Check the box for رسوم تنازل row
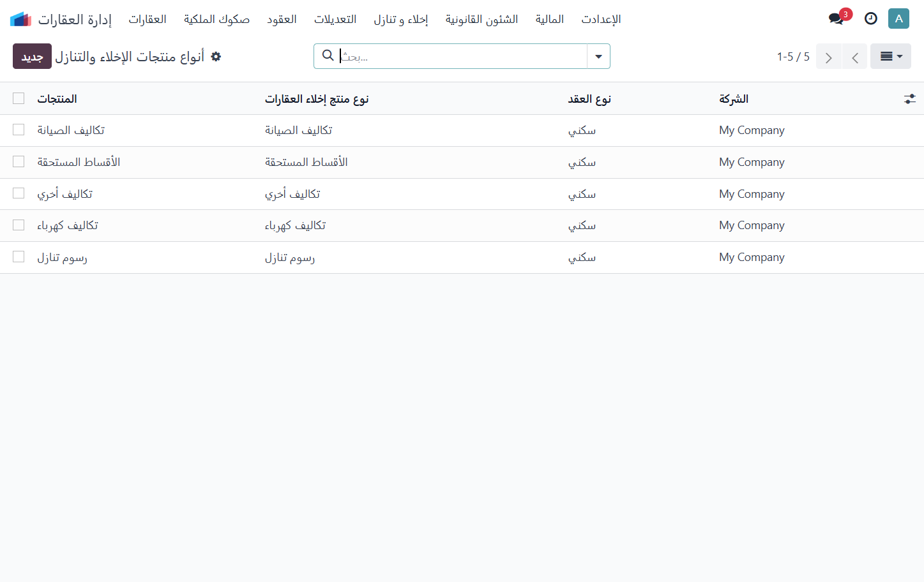 19,257
